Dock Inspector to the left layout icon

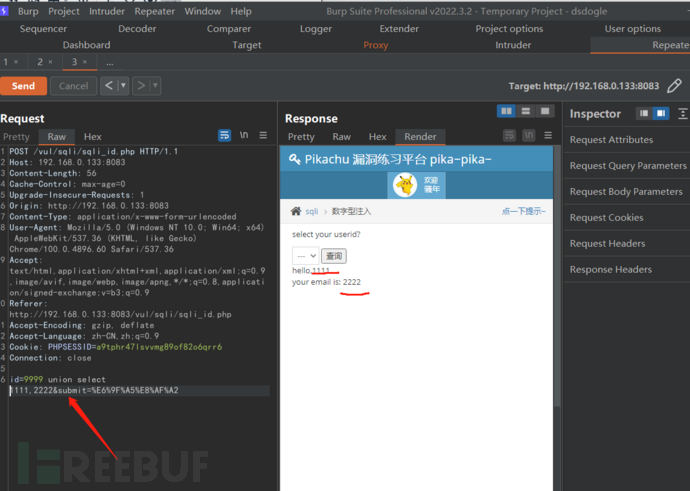coord(644,114)
